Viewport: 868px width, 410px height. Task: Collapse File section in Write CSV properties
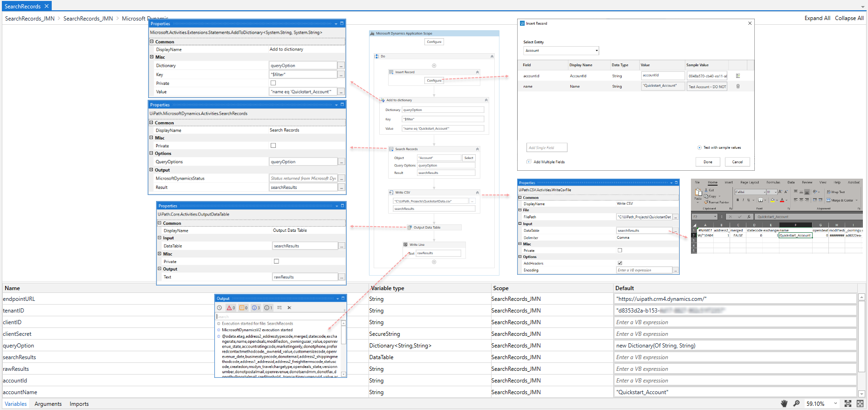(520, 210)
